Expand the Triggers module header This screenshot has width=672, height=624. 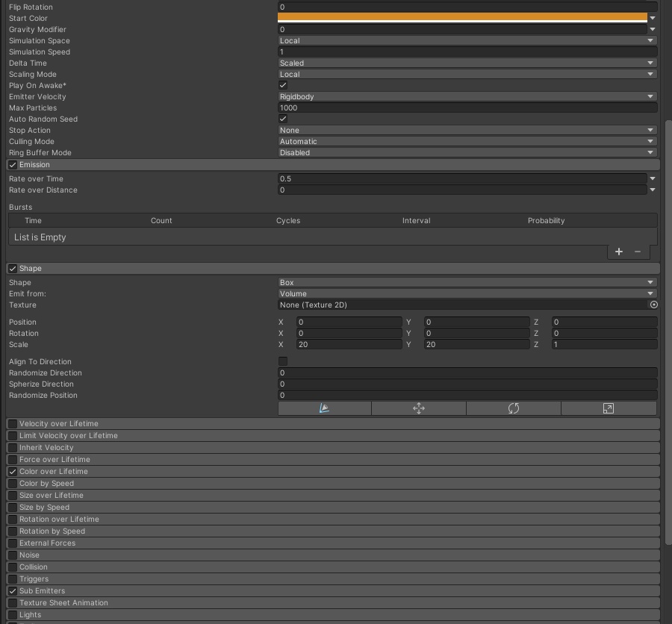coord(333,579)
